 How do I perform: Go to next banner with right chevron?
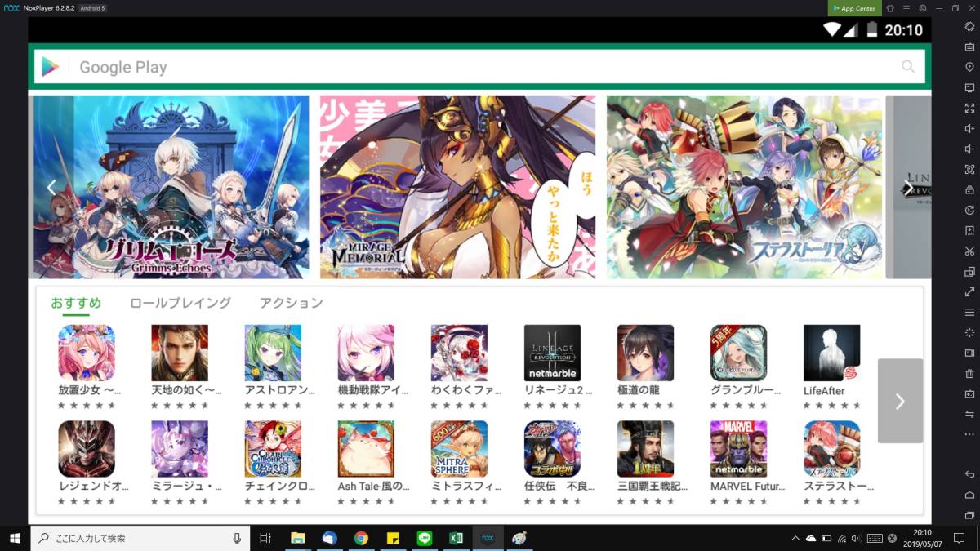pos(908,188)
